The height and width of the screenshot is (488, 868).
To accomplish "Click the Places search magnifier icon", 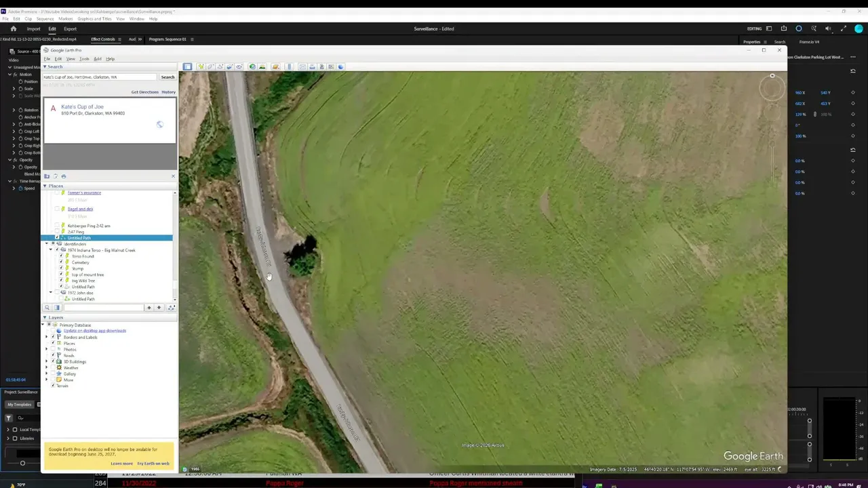I will tap(47, 308).
